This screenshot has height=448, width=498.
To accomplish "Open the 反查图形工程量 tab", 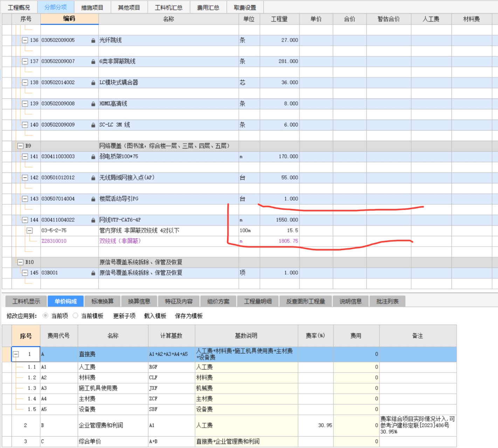I will (306, 301).
